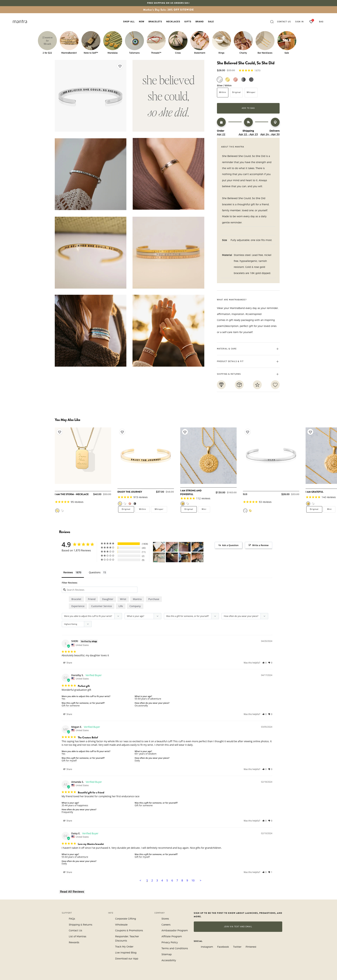The image size is (337, 980).
Task: Click the diamond icon under Shipping & Returns
Action: pyautogui.click(x=221, y=385)
